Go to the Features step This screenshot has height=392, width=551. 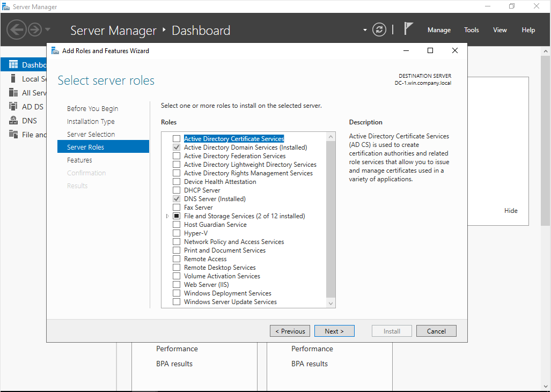click(x=79, y=160)
